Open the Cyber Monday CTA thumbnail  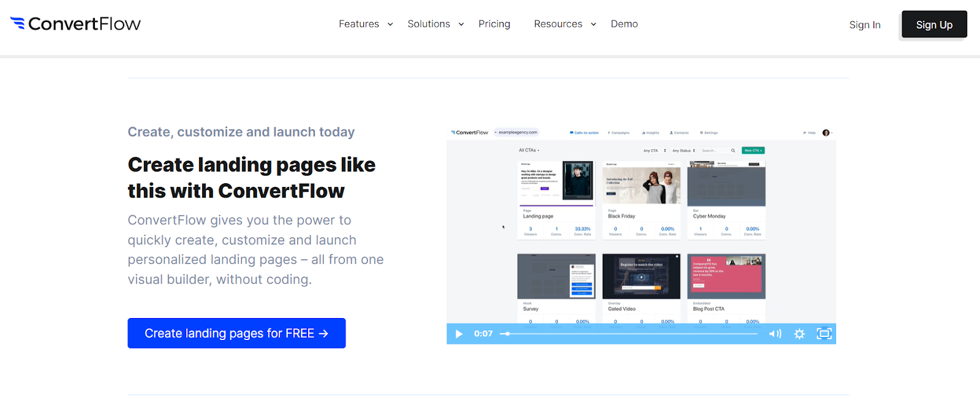pyautogui.click(x=726, y=183)
